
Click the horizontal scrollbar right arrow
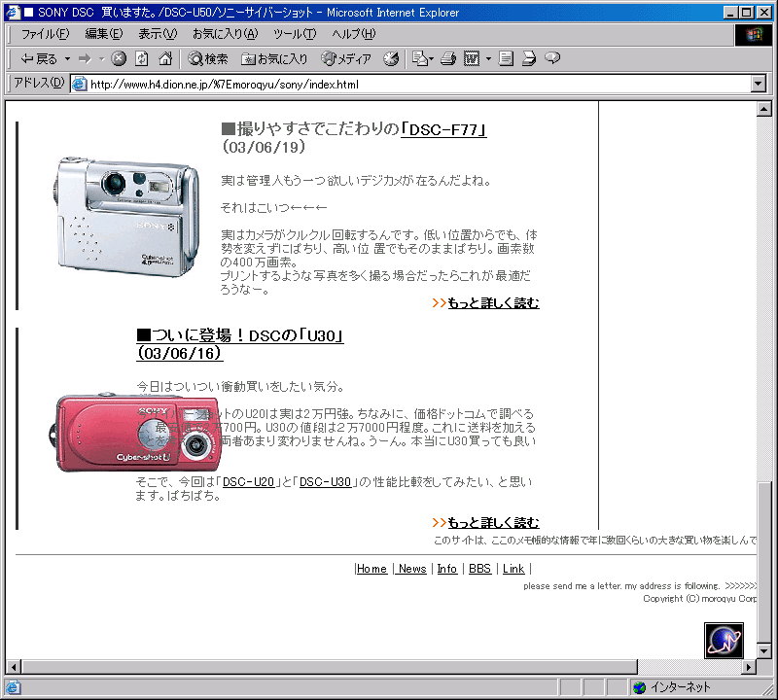tap(749, 667)
